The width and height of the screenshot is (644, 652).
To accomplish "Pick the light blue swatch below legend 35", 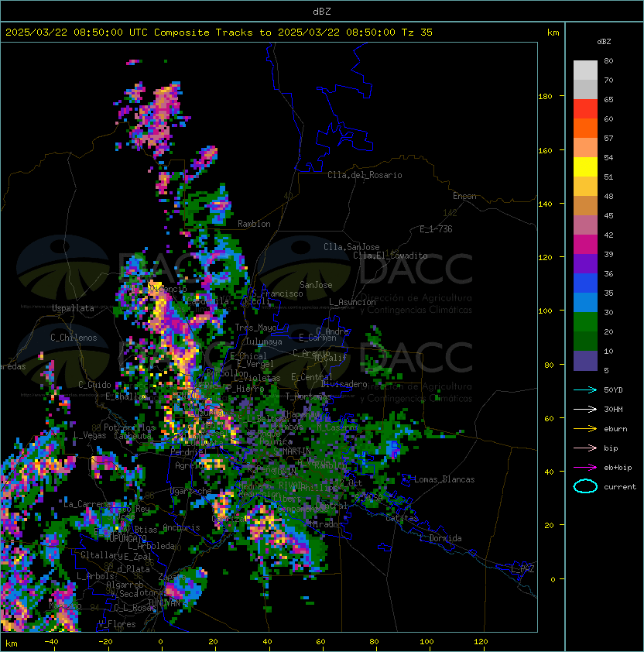I will pos(585,302).
